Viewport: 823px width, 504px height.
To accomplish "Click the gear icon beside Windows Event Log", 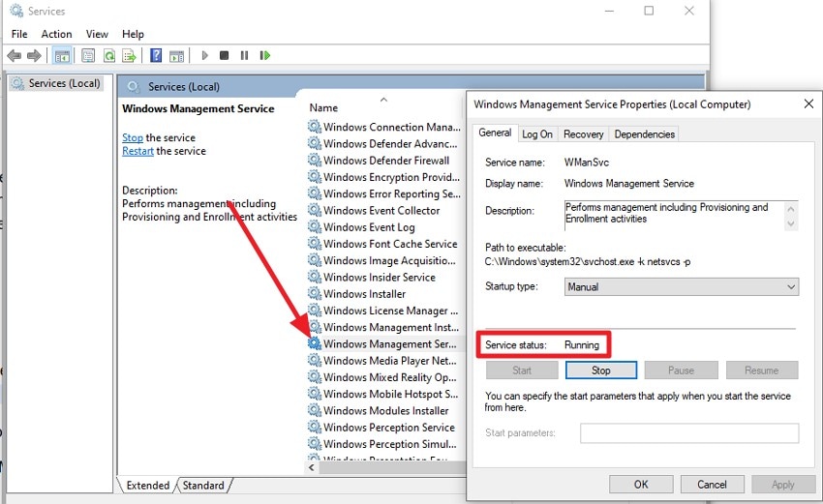I will (x=315, y=226).
